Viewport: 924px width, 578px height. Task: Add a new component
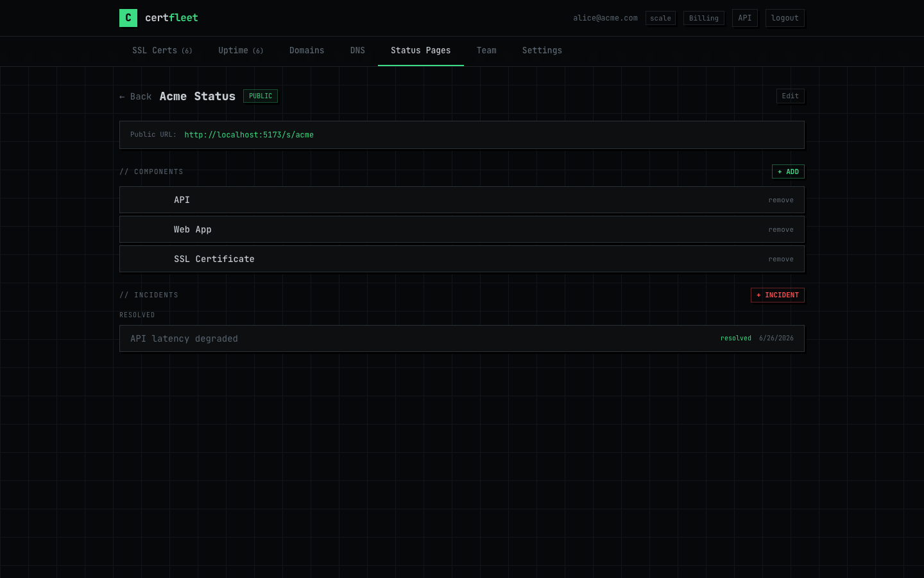[x=788, y=171]
